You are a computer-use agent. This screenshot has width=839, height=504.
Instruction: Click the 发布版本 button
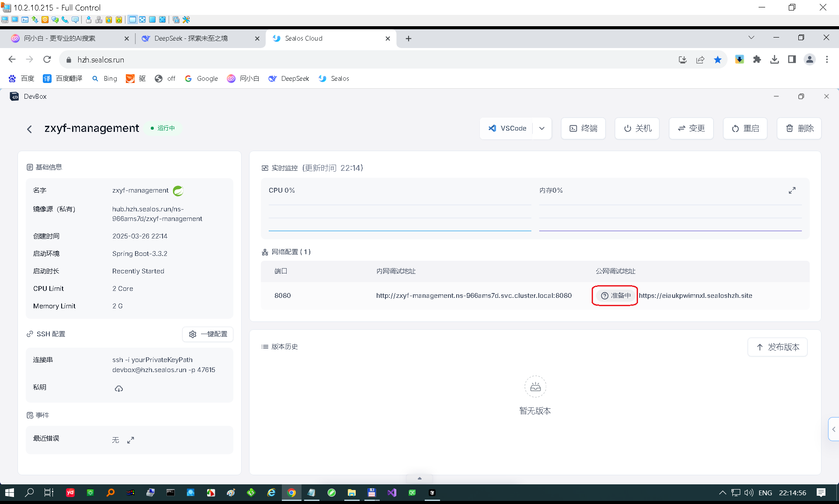[x=777, y=347]
